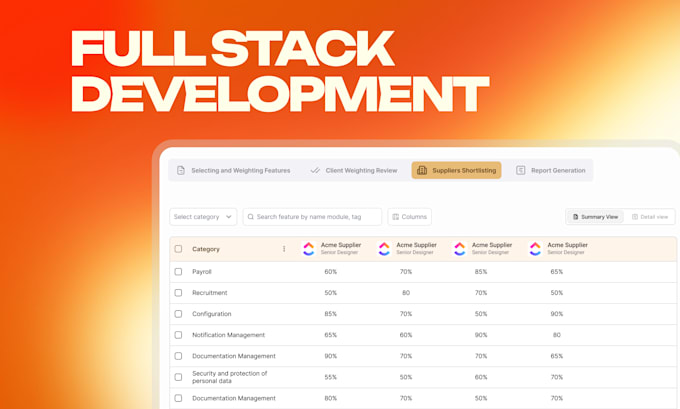Open the Select category dropdown
The width and height of the screenshot is (680, 409).
[203, 217]
